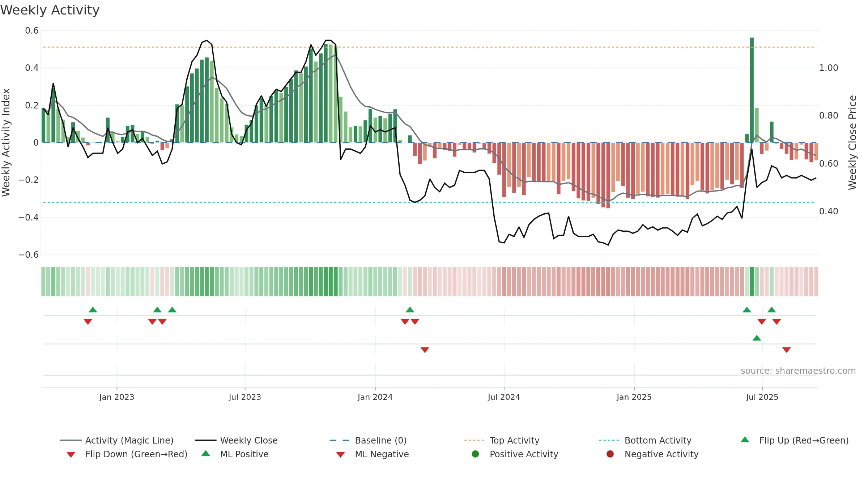This screenshot has height=488, width=868.
Task: Click the −0.2 left axis tick label
Action: (x=29, y=180)
